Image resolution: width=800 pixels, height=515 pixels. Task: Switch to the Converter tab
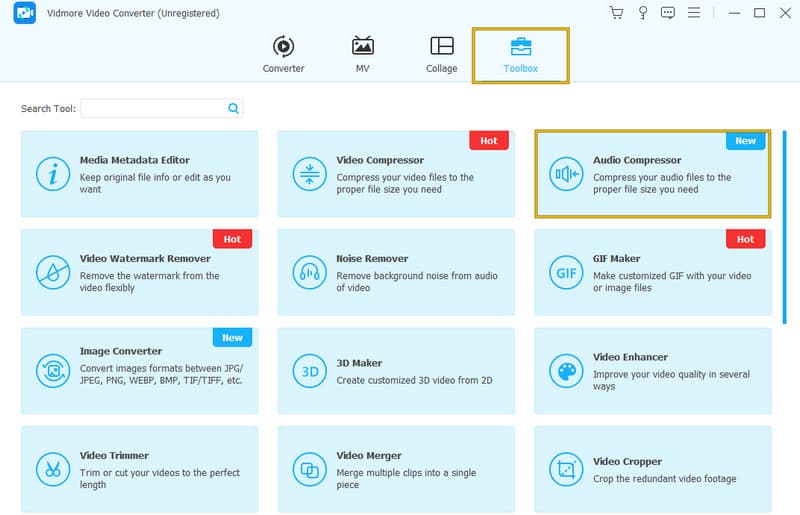[283, 54]
